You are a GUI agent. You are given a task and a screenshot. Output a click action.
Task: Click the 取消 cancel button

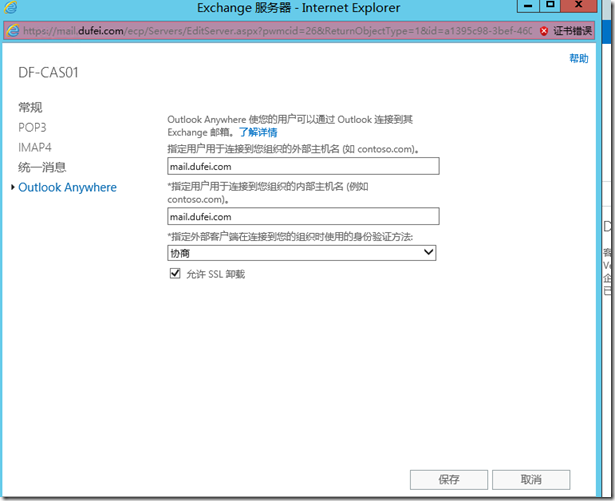[531, 479]
